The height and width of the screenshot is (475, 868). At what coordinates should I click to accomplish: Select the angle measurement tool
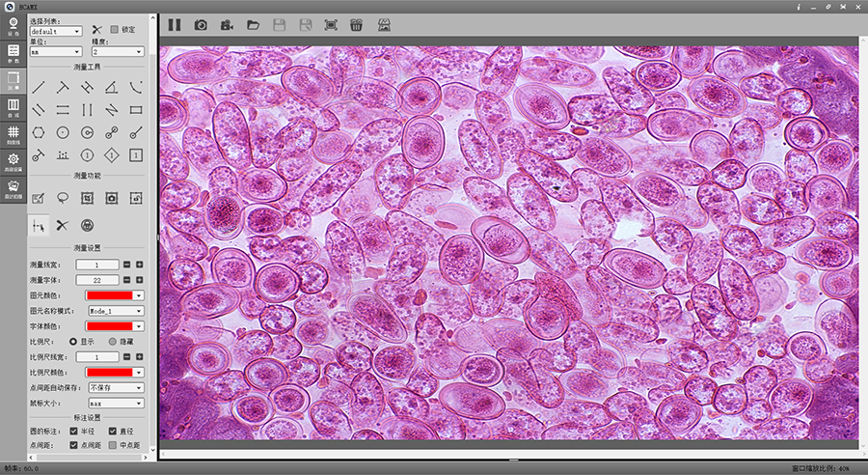pyautogui.click(x=111, y=87)
